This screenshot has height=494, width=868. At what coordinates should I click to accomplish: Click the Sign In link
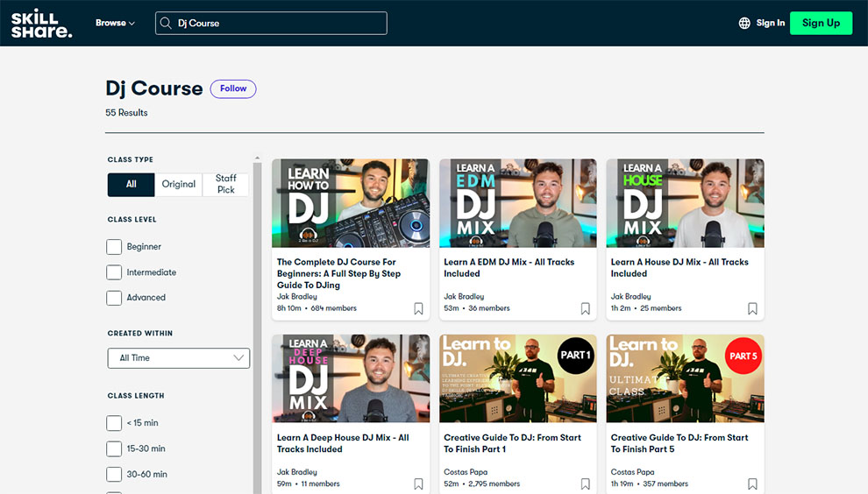pos(771,24)
